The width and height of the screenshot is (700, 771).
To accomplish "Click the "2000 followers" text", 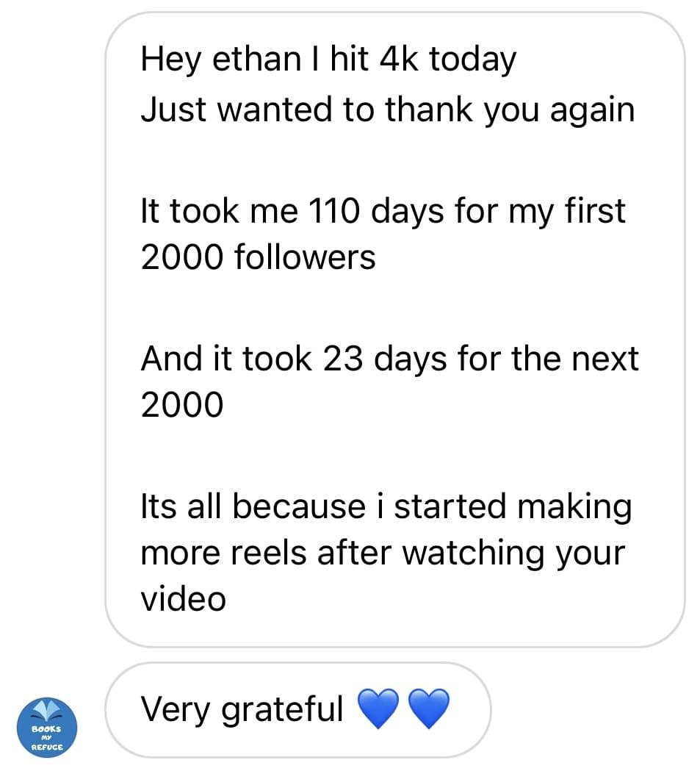I will click(258, 257).
